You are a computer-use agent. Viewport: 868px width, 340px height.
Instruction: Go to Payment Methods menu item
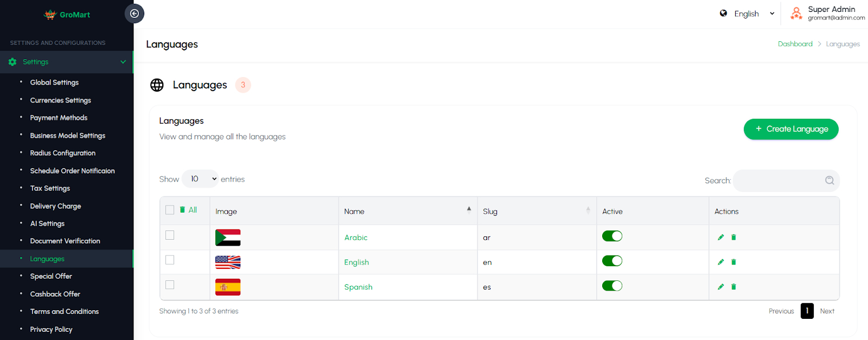[x=59, y=118]
